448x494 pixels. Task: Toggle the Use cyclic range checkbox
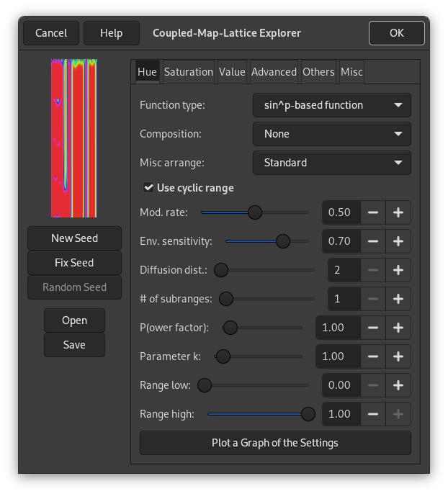click(x=149, y=188)
